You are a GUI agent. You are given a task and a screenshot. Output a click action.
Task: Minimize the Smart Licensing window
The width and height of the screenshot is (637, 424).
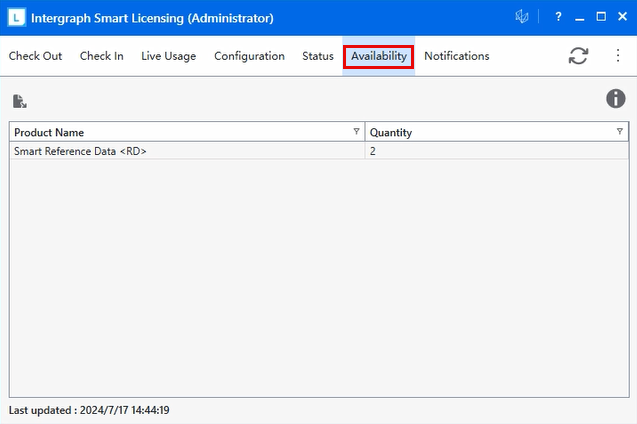[579, 17]
